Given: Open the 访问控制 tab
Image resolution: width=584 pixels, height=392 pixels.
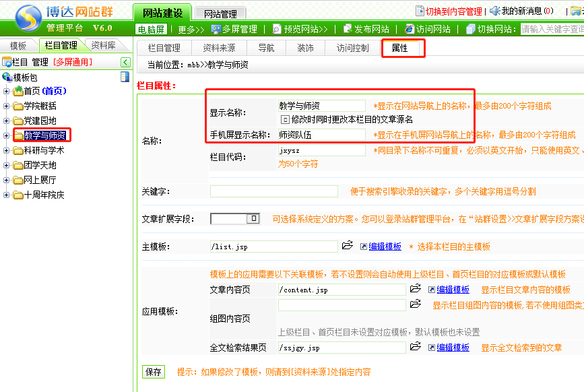Looking at the screenshot, I should point(352,48).
